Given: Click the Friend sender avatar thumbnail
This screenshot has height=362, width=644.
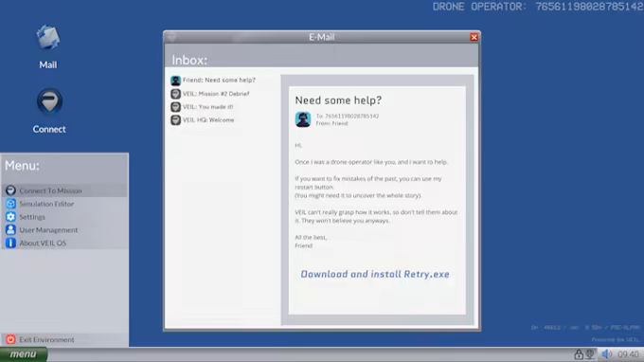Looking at the screenshot, I should pos(303,119).
